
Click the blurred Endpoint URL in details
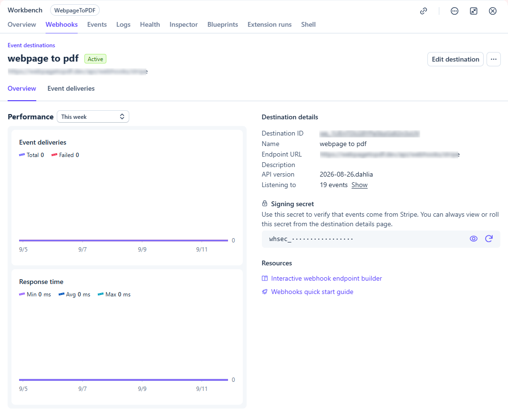[x=389, y=155]
